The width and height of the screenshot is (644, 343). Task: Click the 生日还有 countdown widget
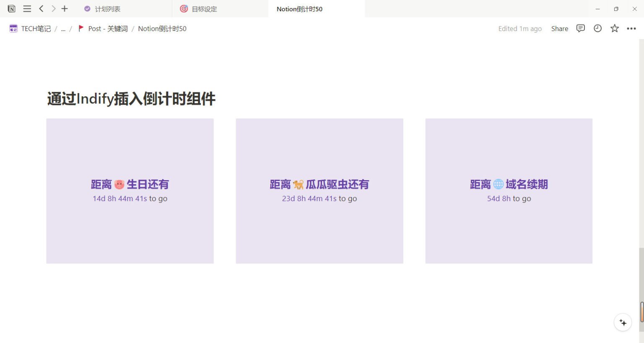pos(130,191)
